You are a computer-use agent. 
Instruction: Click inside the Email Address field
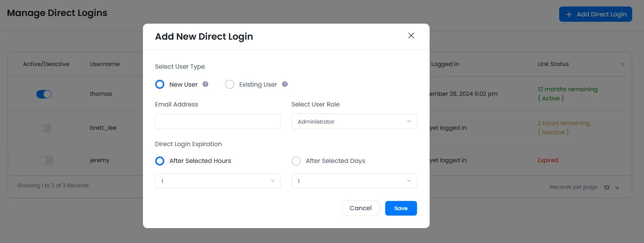point(217,121)
